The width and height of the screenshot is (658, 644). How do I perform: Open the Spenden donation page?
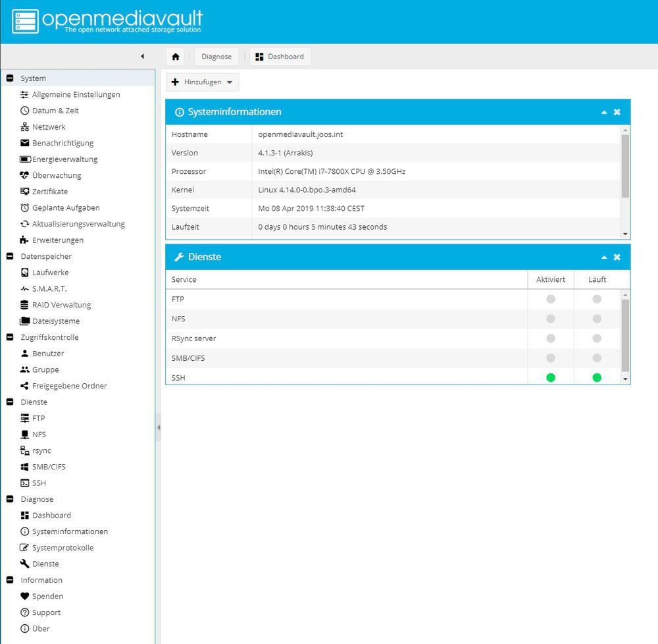(47, 597)
